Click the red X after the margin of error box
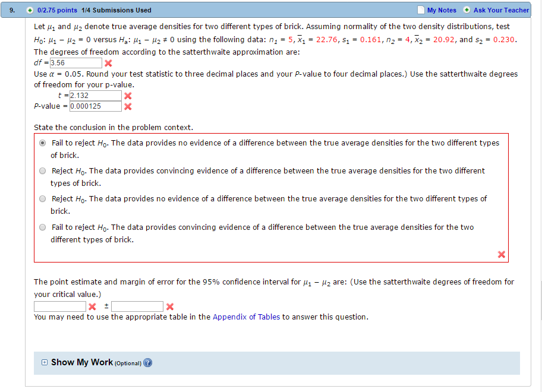 pos(171,306)
